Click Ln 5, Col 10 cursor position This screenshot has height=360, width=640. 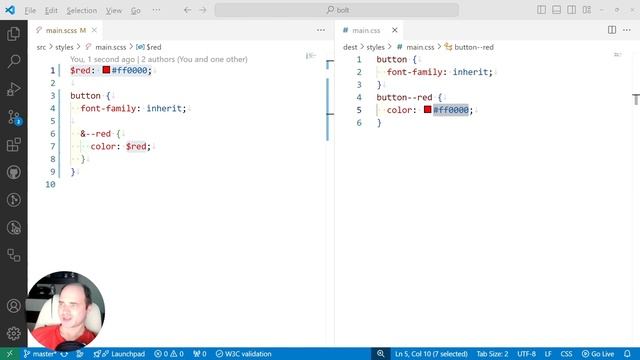click(x=431, y=354)
